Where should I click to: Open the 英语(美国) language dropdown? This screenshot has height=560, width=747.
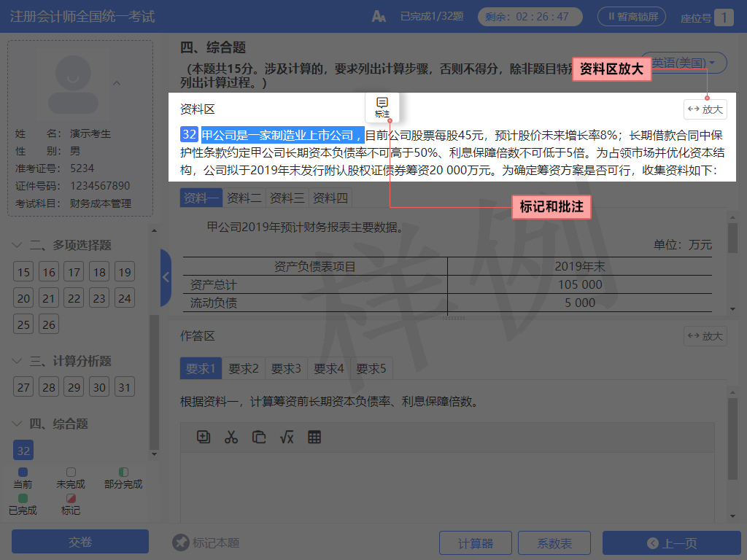[x=684, y=63]
